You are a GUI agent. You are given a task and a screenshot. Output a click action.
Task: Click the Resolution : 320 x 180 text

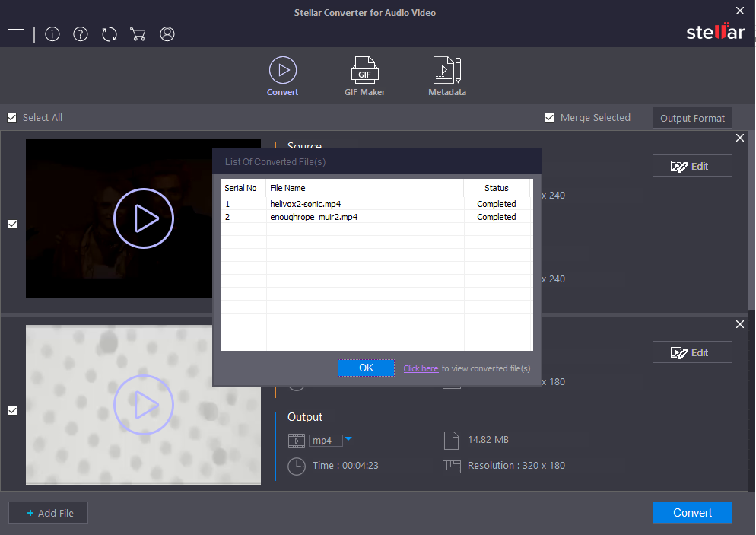tap(516, 466)
